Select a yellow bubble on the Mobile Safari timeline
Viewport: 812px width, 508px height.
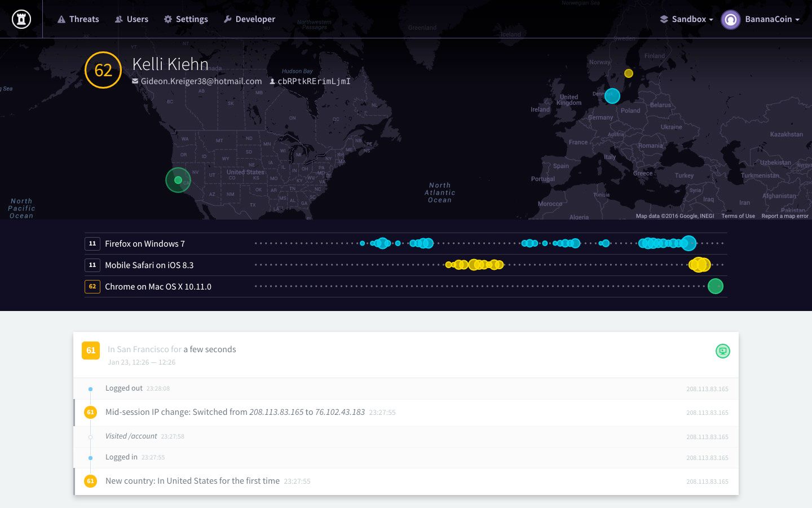tap(474, 264)
